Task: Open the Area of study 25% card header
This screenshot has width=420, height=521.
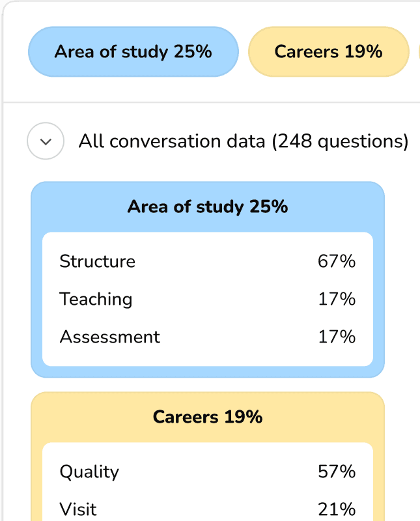Action: tap(208, 206)
